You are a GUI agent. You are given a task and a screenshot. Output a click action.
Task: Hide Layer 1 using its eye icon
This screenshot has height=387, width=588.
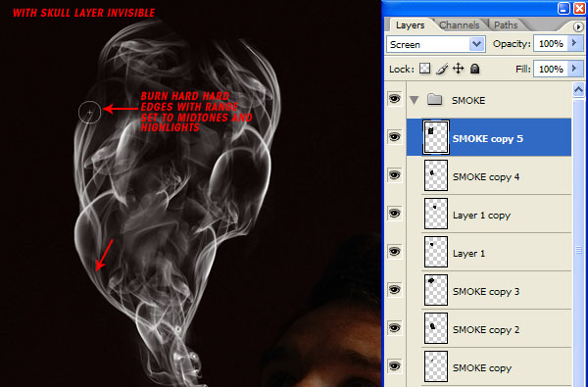coord(394,251)
